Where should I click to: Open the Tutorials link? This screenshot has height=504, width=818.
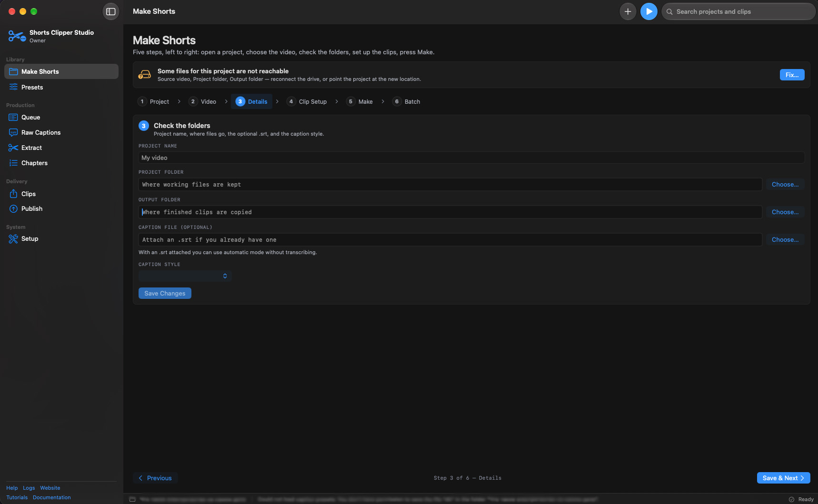tap(17, 497)
